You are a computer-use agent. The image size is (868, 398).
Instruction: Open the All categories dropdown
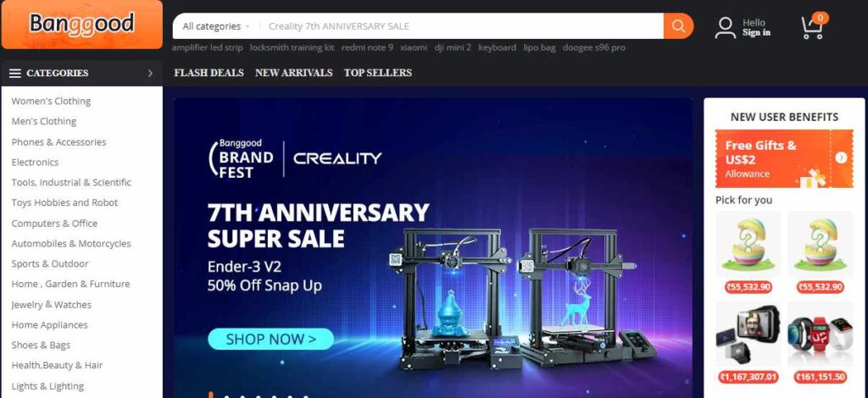click(x=216, y=26)
